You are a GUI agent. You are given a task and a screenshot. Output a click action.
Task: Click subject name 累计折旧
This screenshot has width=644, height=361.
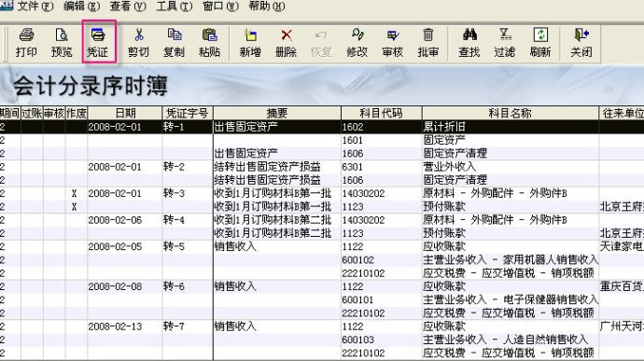click(444, 127)
